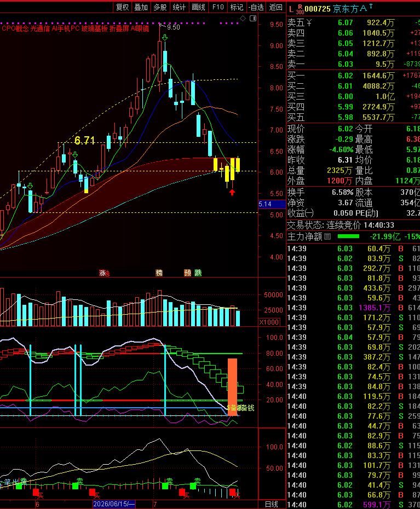Toggle 复权 price adjustment
Viewport: 420px width, 509px height.
(x=123, y=7)
